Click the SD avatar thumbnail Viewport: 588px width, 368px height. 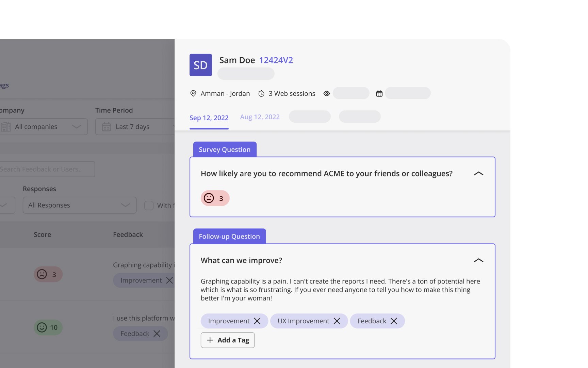click(x=201, y=65)
